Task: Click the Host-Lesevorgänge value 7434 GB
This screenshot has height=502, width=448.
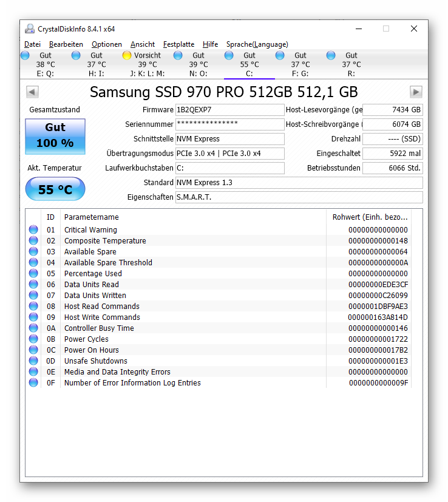Action: click(x=393, y=110)
